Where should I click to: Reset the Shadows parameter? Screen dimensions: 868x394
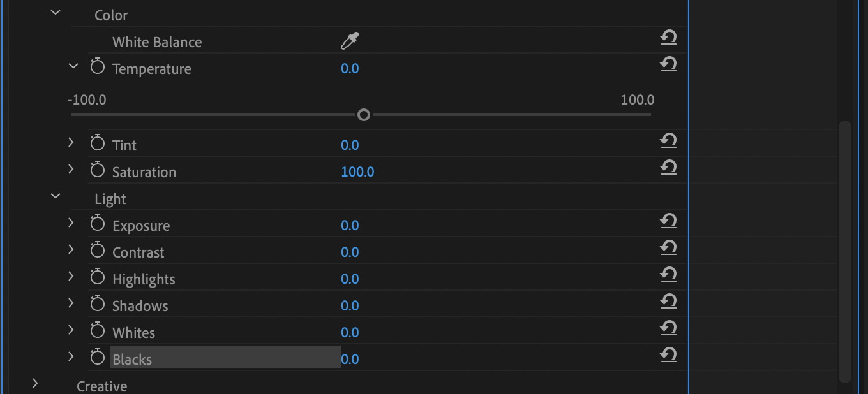tap(668, 302)
